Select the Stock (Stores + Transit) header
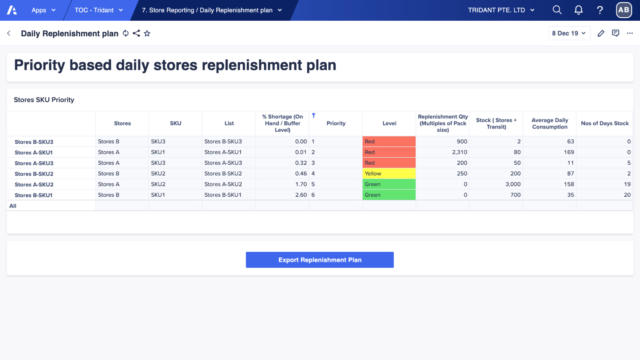This screenshot has height=360, width=640. pos(496,123)
